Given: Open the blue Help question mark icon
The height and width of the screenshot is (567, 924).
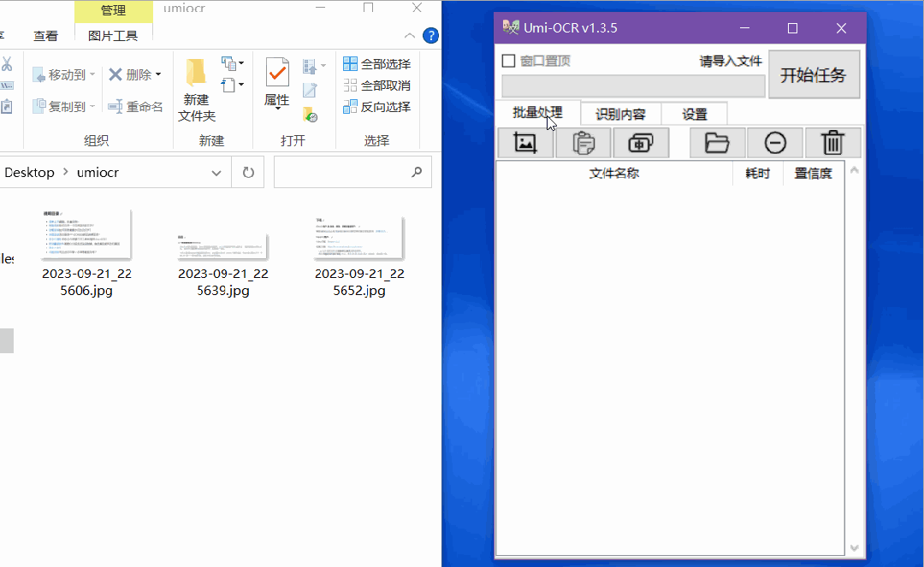Looking at the screenshot, I should [x=431, y=36].
